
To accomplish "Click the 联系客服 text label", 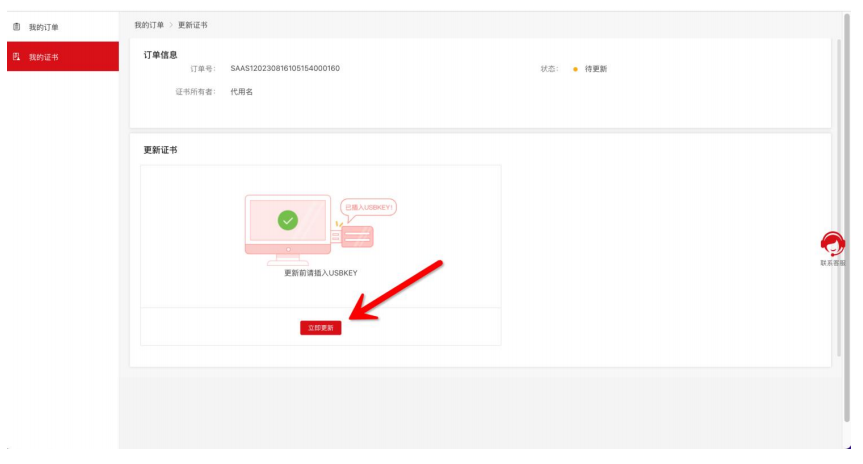I will pos(832,263).
